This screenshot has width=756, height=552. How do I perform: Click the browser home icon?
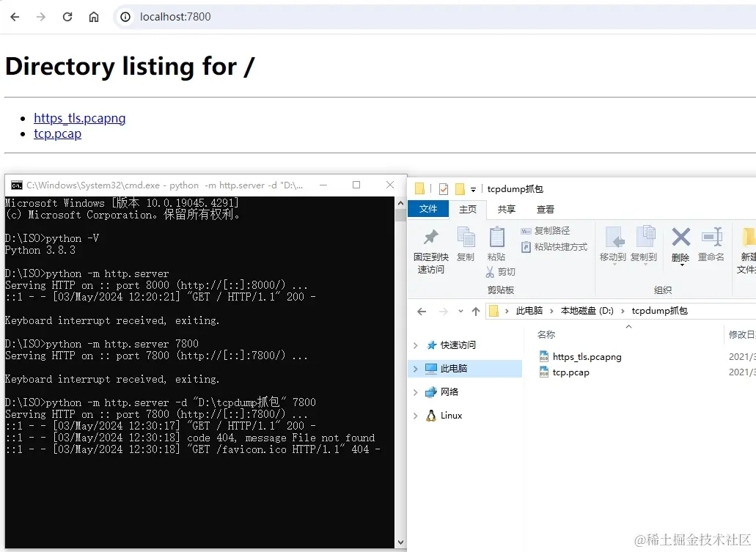(x=93, y=16)
